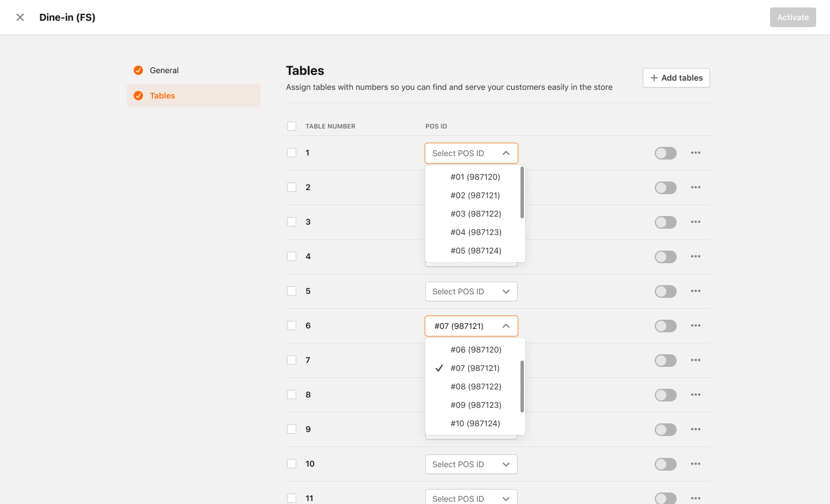The height and width of the screenshot is (504, 830).
Task: Open more options for table 1
Action: [x=696, y=153]
